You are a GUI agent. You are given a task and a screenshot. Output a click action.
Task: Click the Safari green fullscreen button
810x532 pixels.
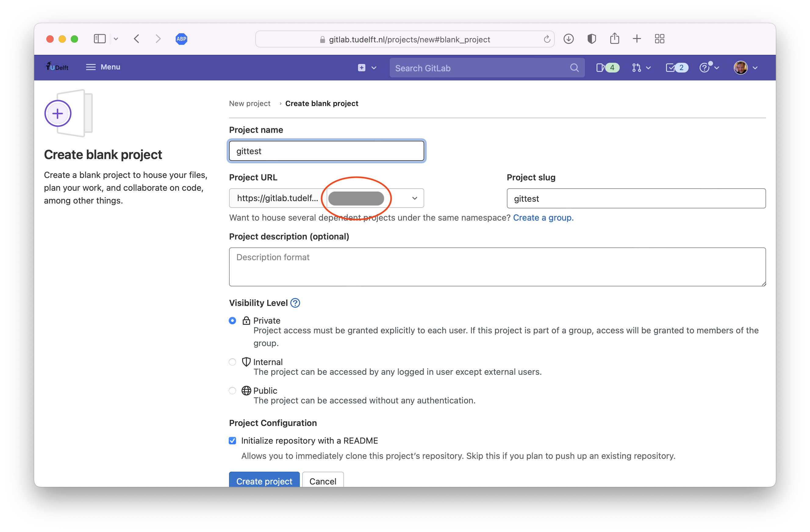(74, 39)
